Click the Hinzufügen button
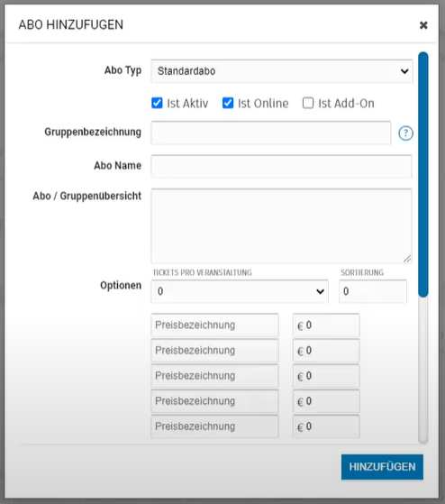 point(382,467)
